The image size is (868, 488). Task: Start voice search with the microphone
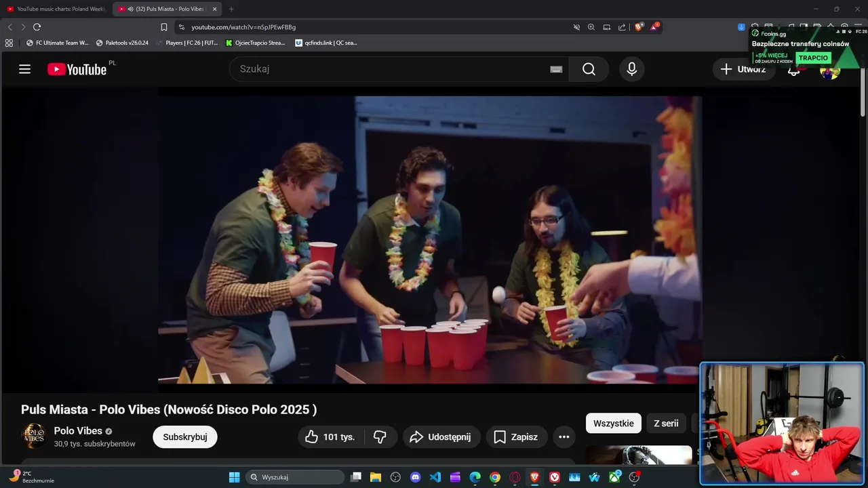(x=631, y=69)
